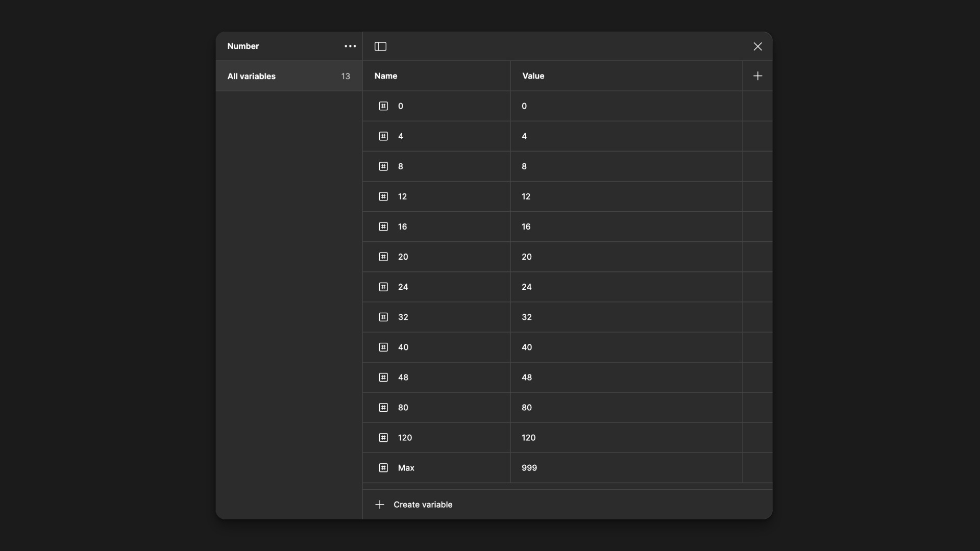This screenshot has height=551, width=980.
Task: Click the number type icon for variable Max
Action: pos(383,467)
